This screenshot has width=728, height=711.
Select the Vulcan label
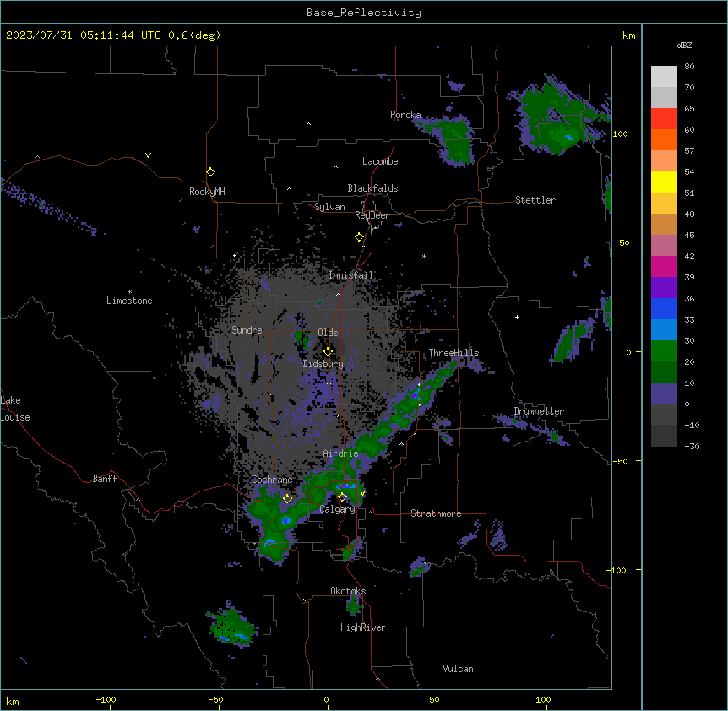459,669
